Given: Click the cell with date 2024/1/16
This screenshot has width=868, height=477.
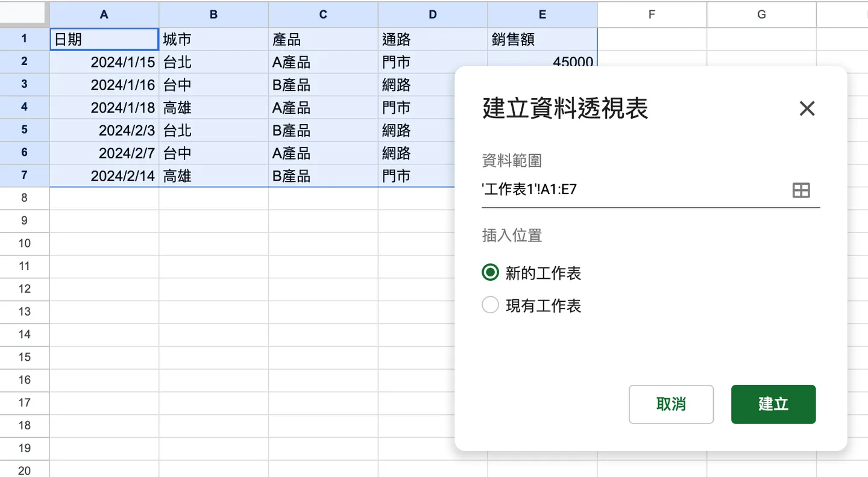Looking at the screenshot, I should 104,85.
